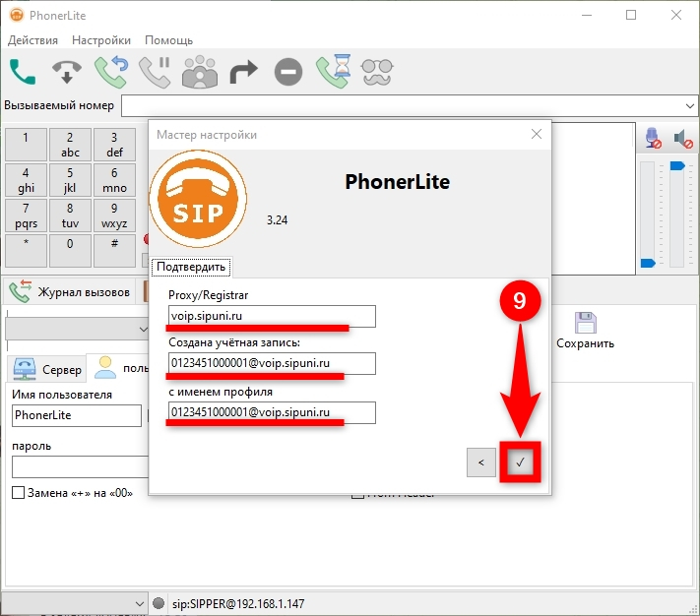The image size is (700, 616).
Task: Click keypad star button
Action: pyautogui.click(x=26, y=251)
